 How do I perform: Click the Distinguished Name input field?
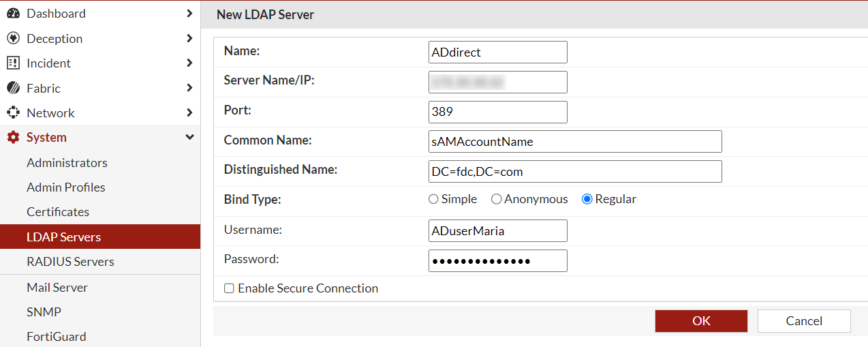pos(574,172)
